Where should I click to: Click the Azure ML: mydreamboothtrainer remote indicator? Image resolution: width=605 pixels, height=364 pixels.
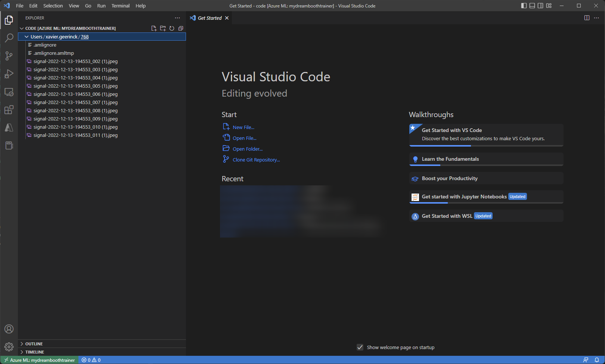click(x=40, y=360)
